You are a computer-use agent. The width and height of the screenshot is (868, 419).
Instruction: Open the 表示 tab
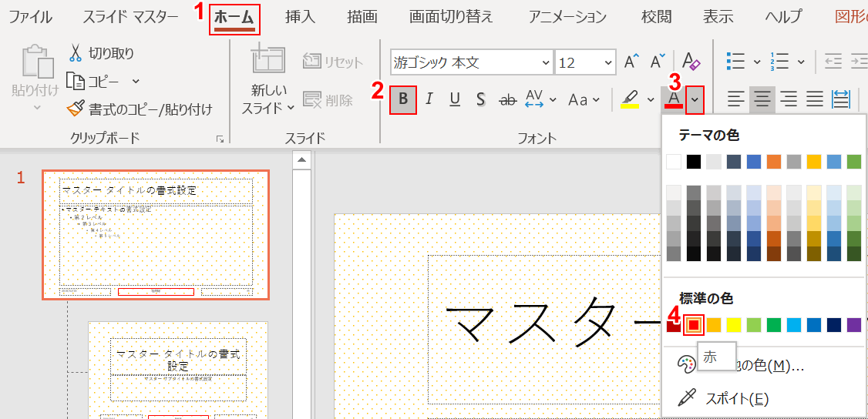click(718, 17)
